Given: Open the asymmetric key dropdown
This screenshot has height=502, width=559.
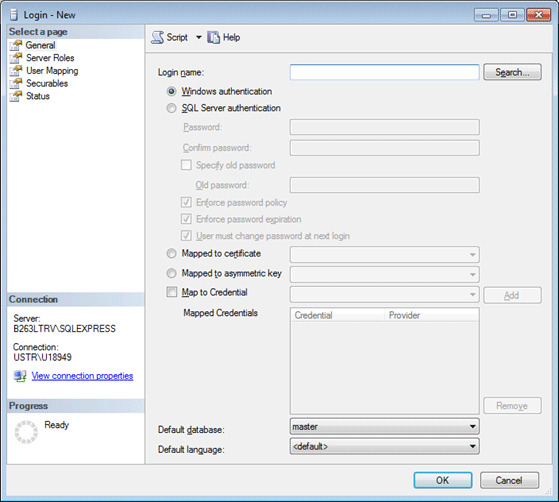Looking at the screenshot, I should 472,275.
